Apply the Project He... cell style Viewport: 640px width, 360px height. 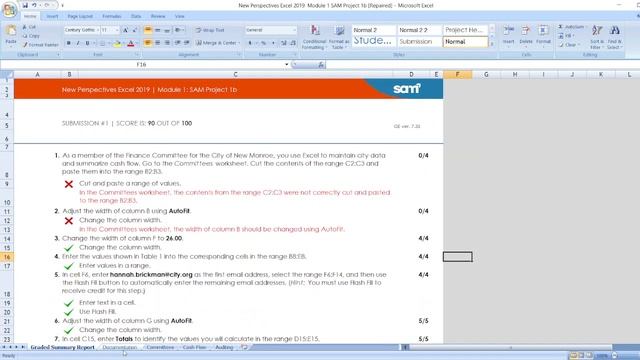pos(465,30)
